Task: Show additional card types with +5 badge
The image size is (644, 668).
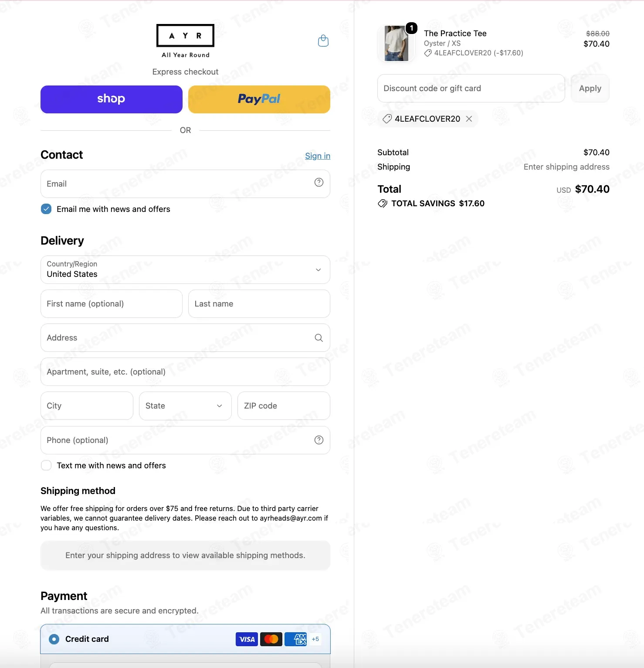Action: click(315, 639)
